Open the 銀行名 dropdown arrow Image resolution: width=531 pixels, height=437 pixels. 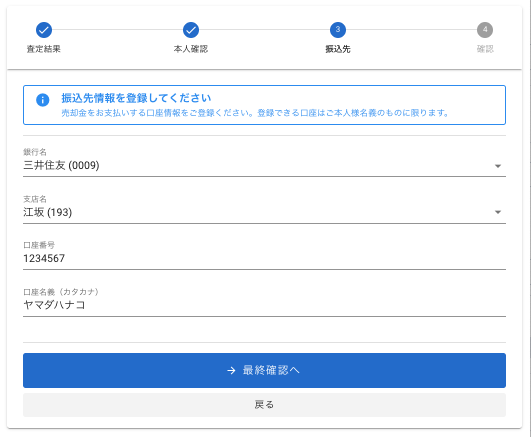(498, 166)
